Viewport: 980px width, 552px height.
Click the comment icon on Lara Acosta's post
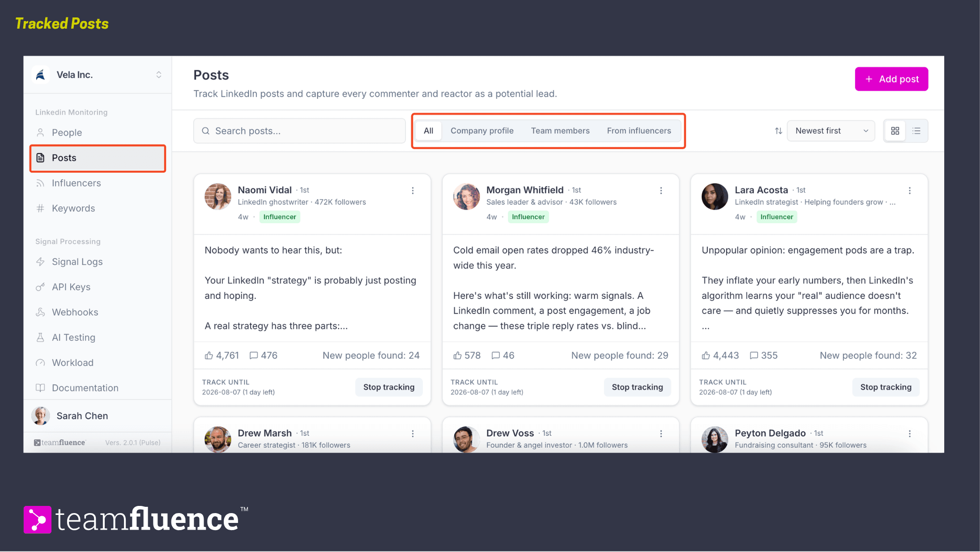pyautogui.click(x=754, y=355)
